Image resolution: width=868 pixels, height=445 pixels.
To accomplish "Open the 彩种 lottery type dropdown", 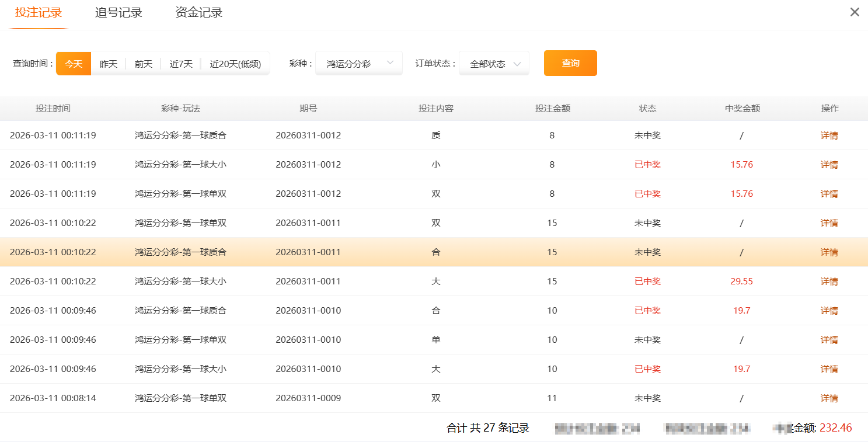I will 358,63.
